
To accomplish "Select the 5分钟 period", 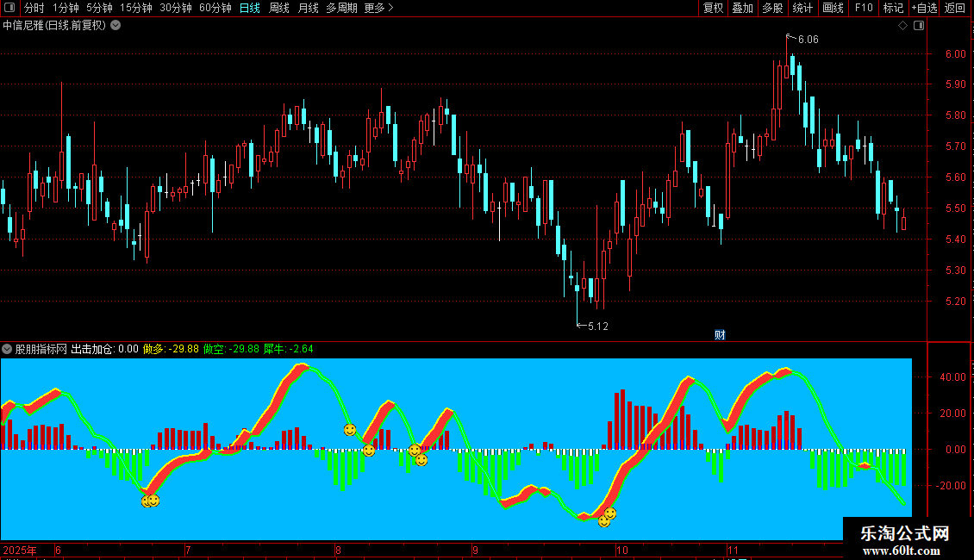I will tap(99, 8).
